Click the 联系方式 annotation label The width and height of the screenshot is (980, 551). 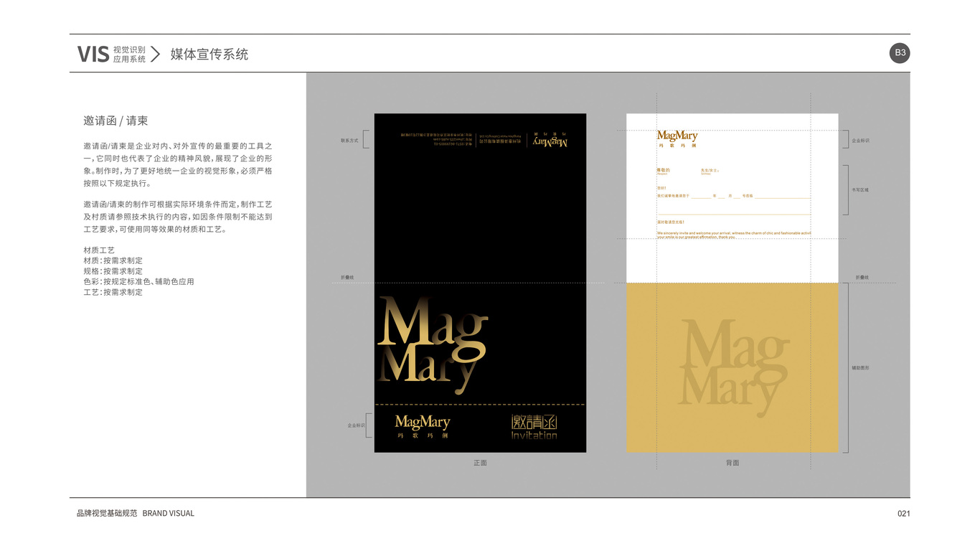[x=349, y=141]
